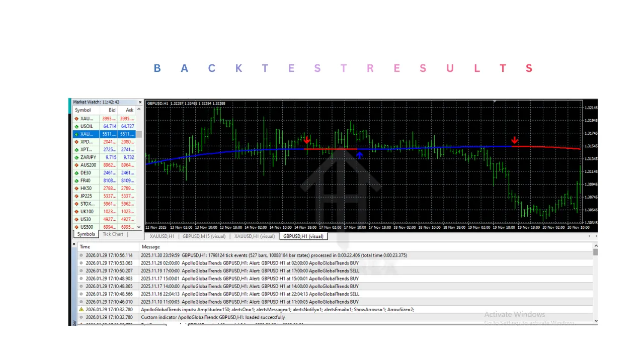Click the JP225 down-arrow symbol icon

76,196
